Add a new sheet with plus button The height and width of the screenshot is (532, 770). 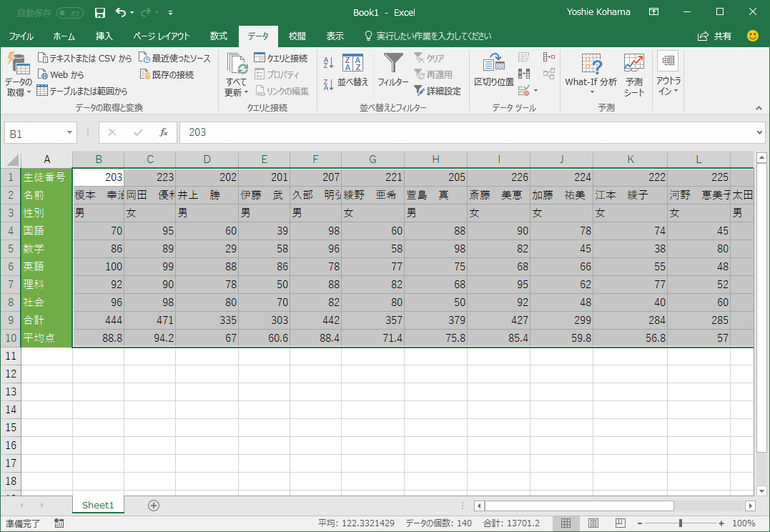point(153,505)
